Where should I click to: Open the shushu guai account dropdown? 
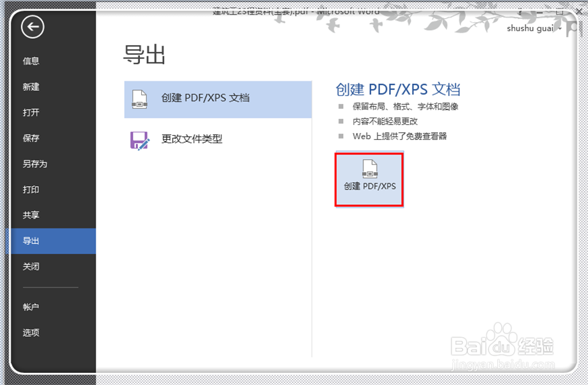(x=534, y=28)
